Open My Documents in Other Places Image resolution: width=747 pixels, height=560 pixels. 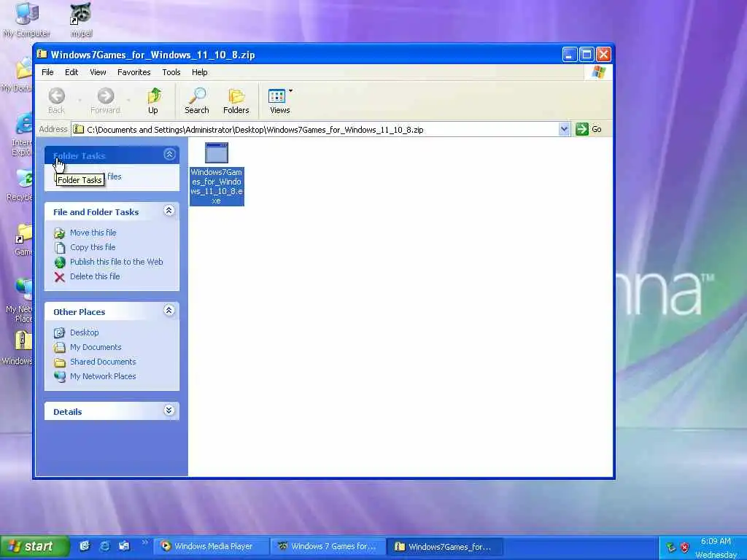pos(96,347)
